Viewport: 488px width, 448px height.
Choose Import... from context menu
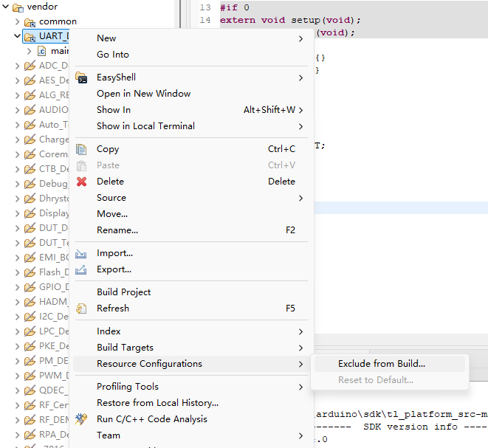(191, 253)
